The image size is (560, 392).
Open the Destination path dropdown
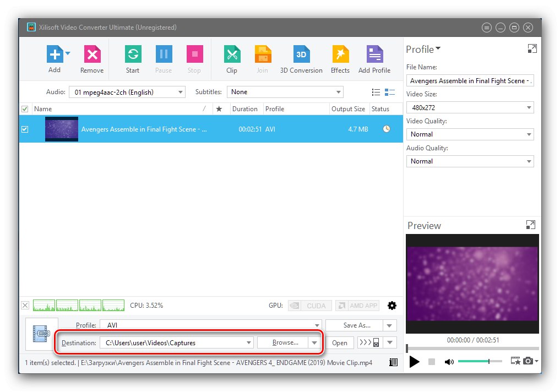tap(177, 343)
